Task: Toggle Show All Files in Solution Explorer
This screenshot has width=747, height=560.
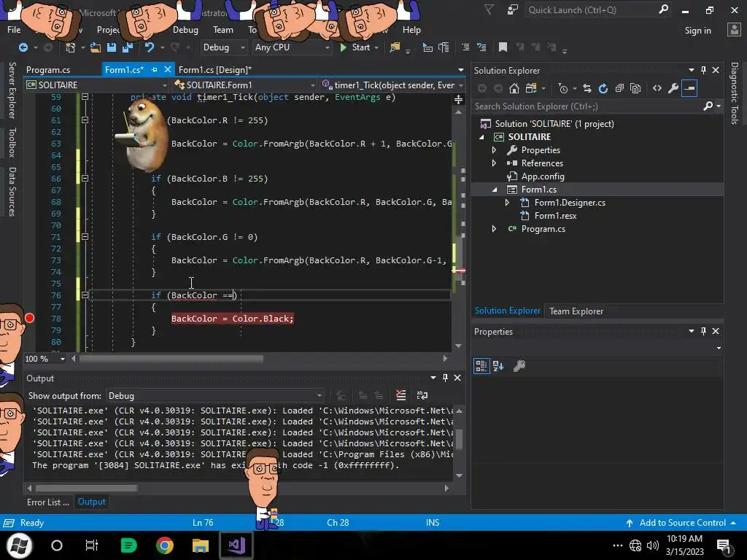Action: (x=635, y=88)
